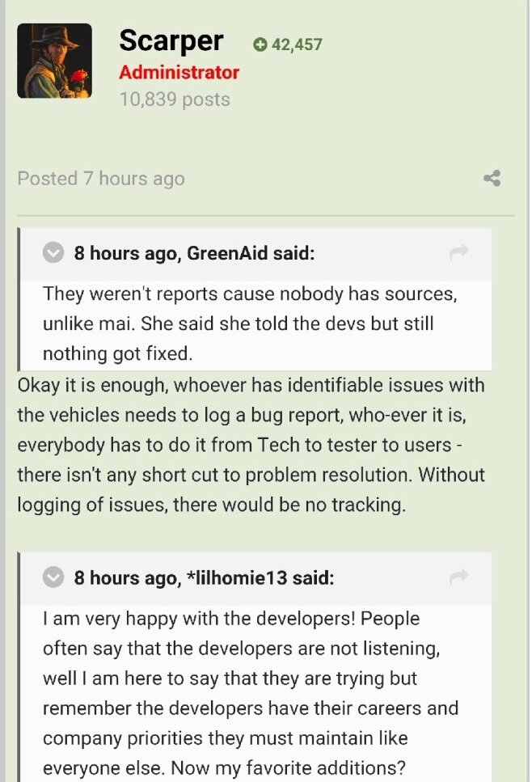Screen dimensions: 532x782
Task: Click *lilhomie13's quoted text about developers
Action: coord(251,693)
